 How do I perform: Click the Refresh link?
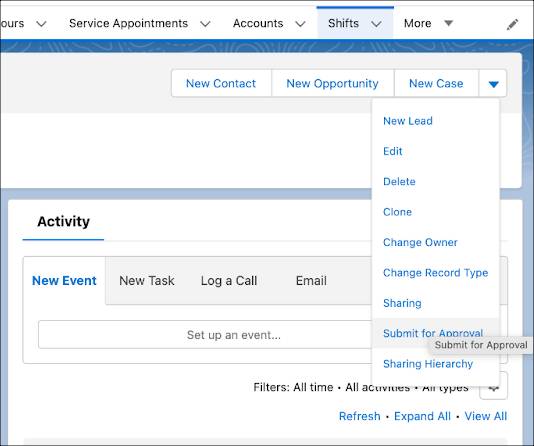360,416
